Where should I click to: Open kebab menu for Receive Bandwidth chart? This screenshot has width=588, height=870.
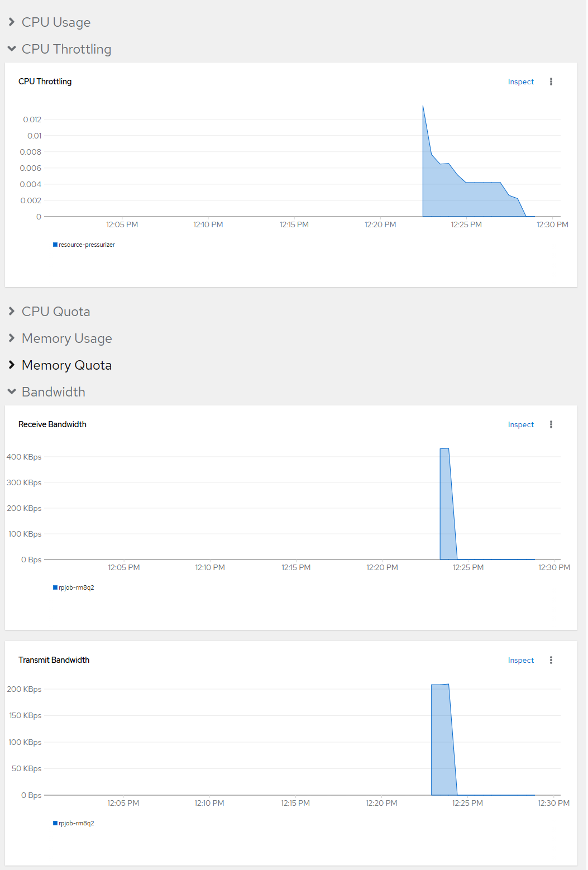point(551,424)
